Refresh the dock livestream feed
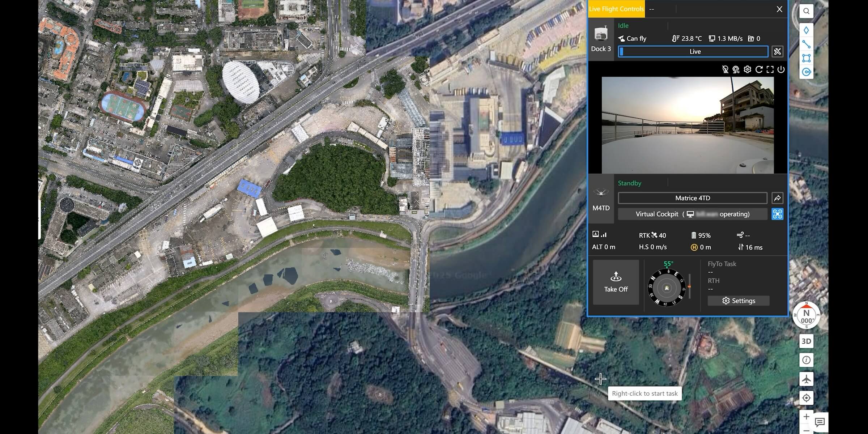 (759, 69)
